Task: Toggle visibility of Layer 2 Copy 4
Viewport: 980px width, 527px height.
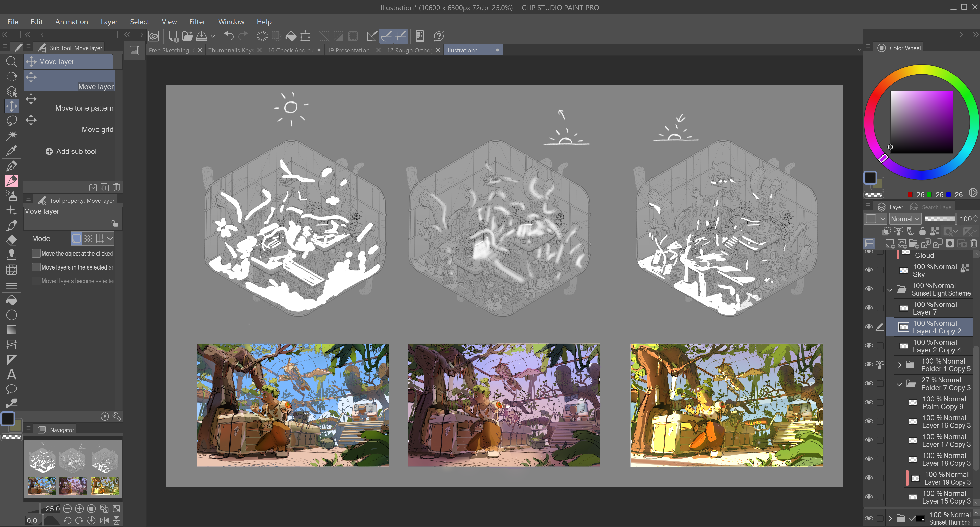Action: coord(868,345)
